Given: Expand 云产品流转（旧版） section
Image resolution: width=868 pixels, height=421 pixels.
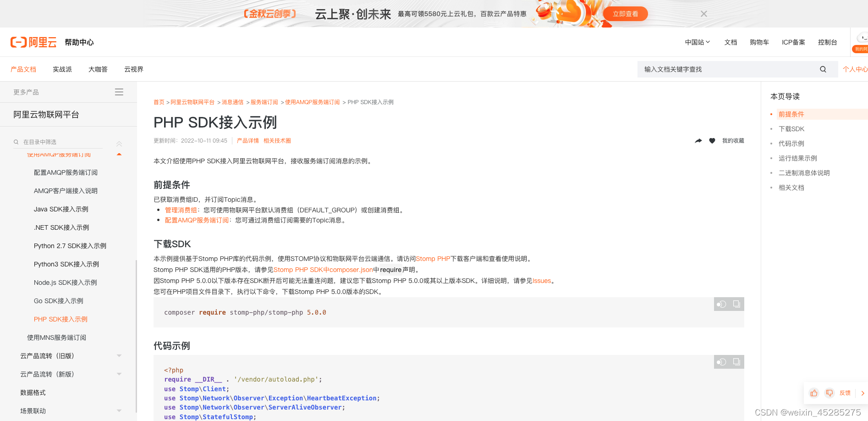Looking at the screenshot, I should click(119, 356).
